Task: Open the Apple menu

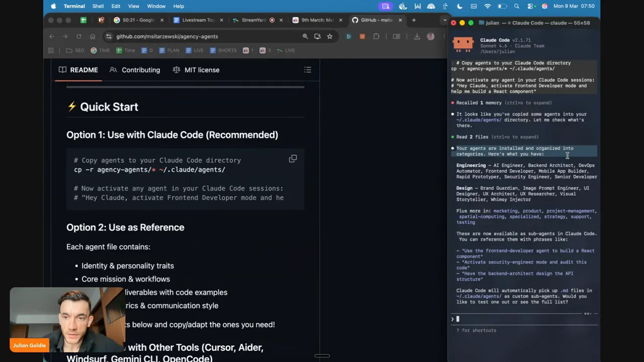Action: click(x=53, y=6)
